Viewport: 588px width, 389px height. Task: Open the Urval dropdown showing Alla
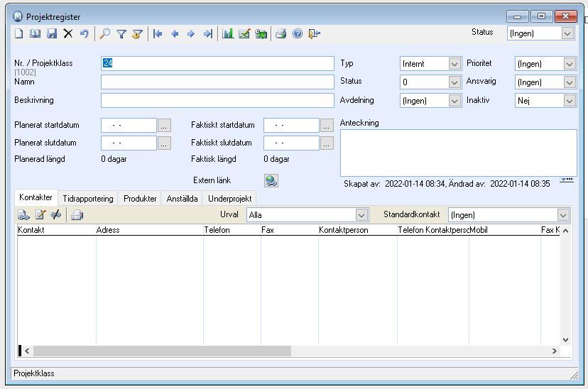click(361, 215)
